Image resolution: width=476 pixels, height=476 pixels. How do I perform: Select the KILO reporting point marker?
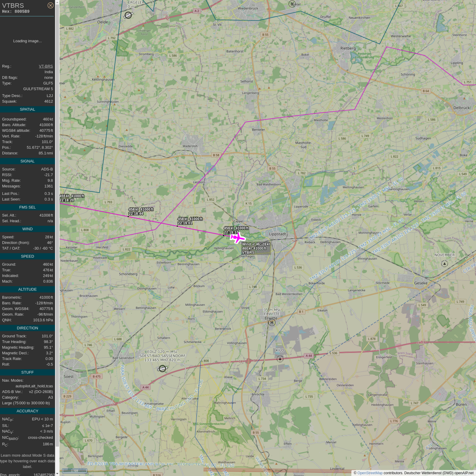[x=280, y=359]
